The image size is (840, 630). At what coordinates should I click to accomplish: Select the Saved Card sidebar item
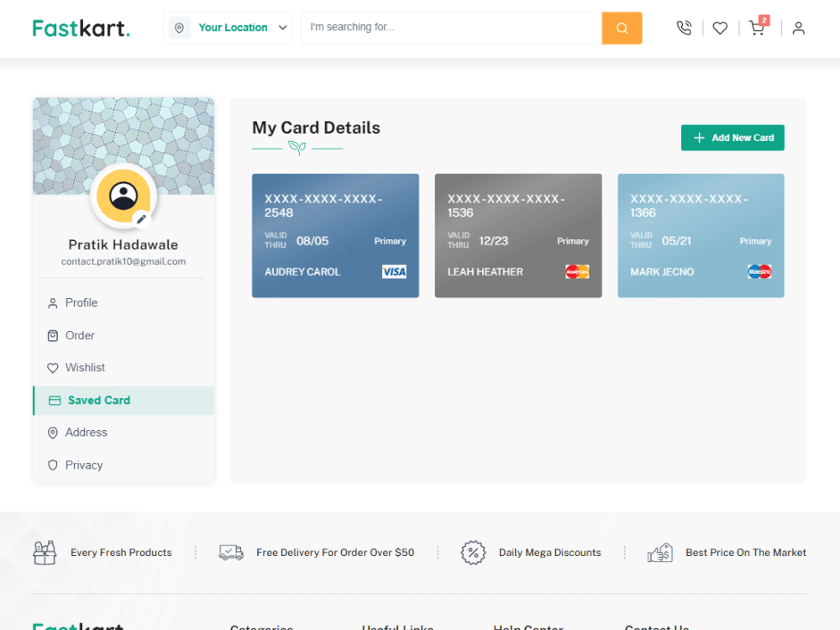123,400
